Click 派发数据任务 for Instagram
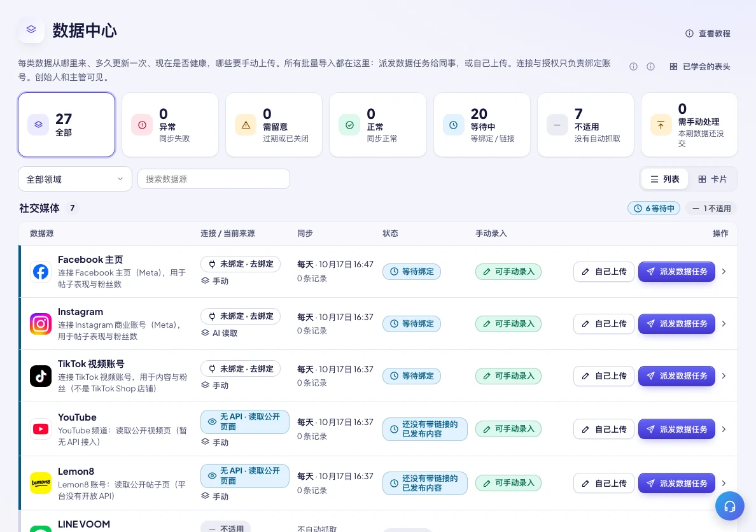756x532 pixels. (676, 324)
